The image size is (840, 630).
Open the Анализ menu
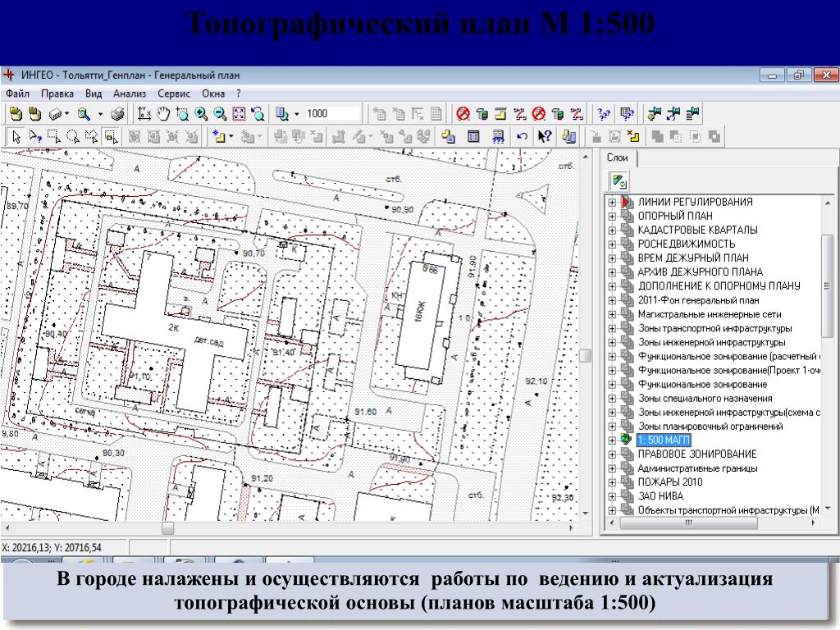130,94
